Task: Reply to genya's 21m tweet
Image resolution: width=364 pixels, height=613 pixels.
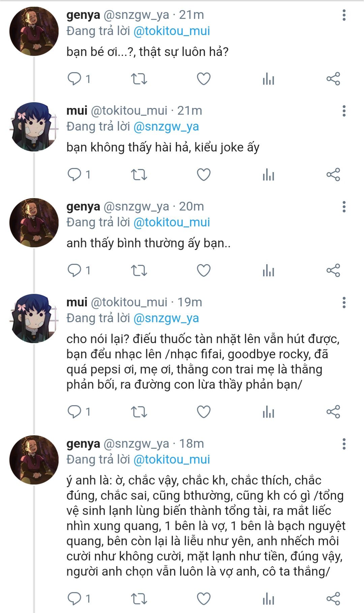Action: click(x=74, y=79)
